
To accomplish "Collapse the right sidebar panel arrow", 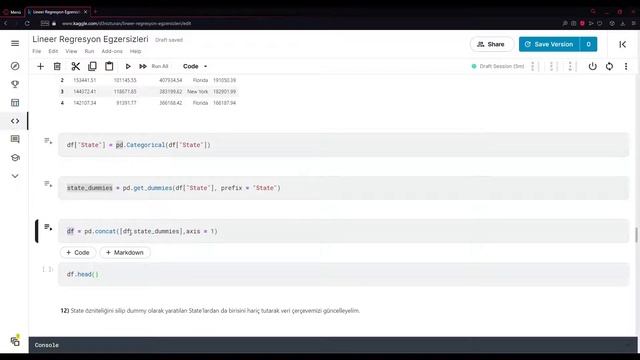I will 622,44.
